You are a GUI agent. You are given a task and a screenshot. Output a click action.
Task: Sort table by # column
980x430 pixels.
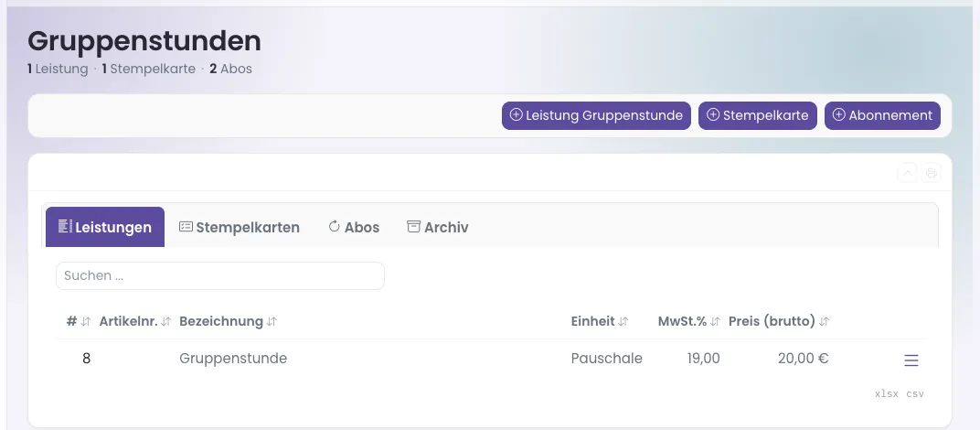point(79,322)
